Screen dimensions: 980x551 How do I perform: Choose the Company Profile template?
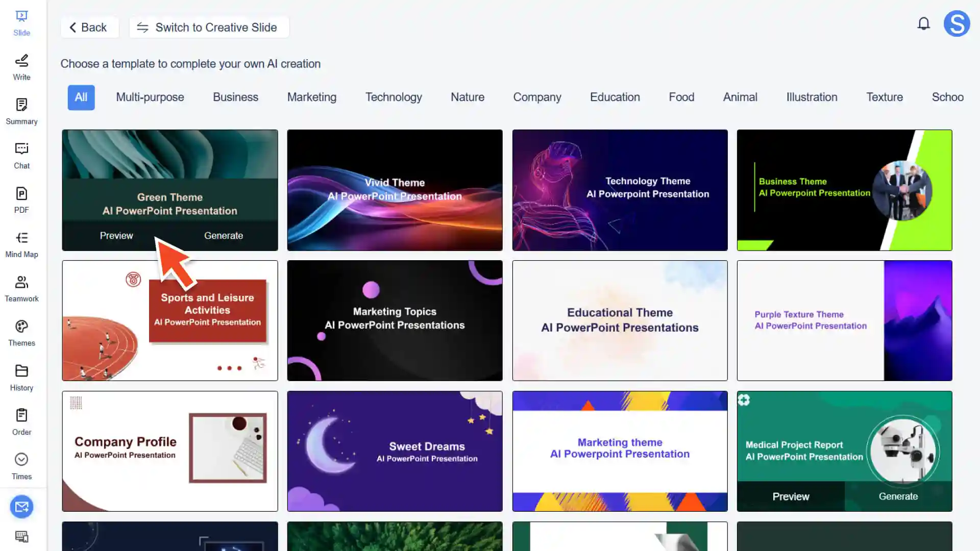coord(170,452)
